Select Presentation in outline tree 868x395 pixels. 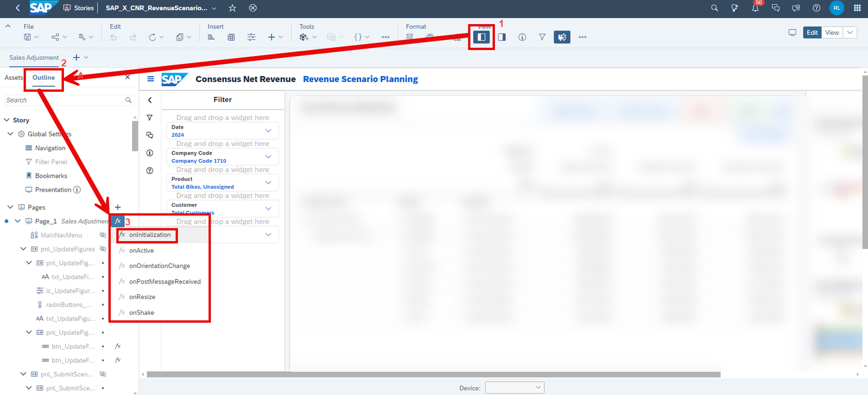click(x=53, y=189)
